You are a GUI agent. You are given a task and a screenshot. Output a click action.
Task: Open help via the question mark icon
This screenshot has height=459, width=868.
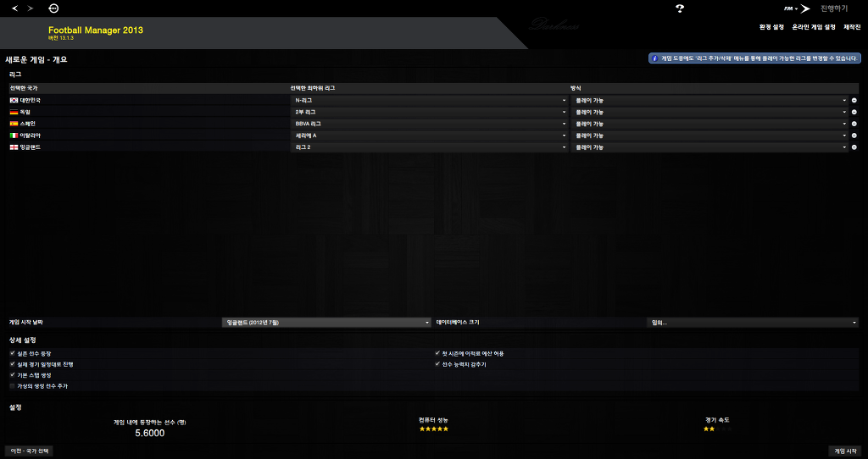(680, 8)
